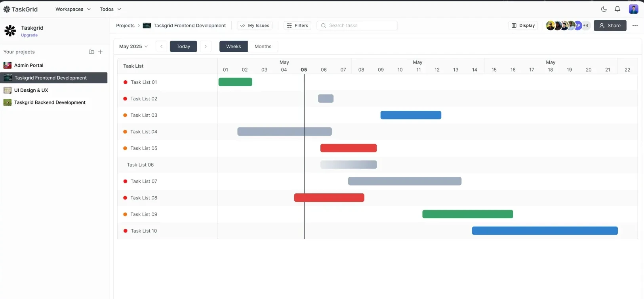Select Taskgrid Frontend Development project
This screenshot has width=644, height=299.
pos(54,78)
